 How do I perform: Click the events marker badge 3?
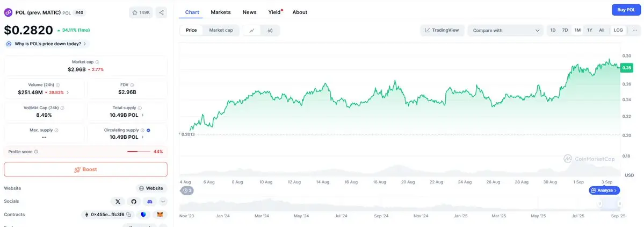187,190
